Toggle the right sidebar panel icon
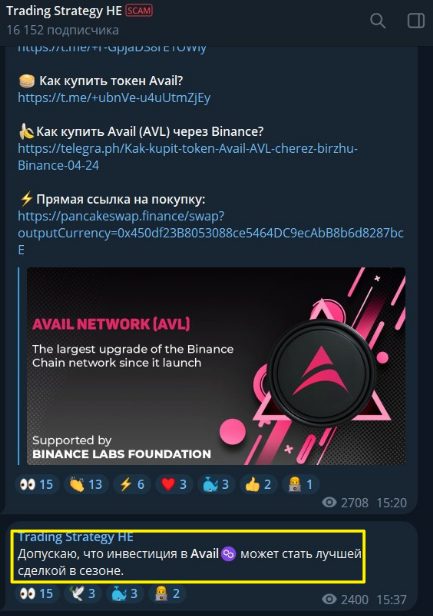Viewport: 433px width, 616px height. click(x=416, y=21)
